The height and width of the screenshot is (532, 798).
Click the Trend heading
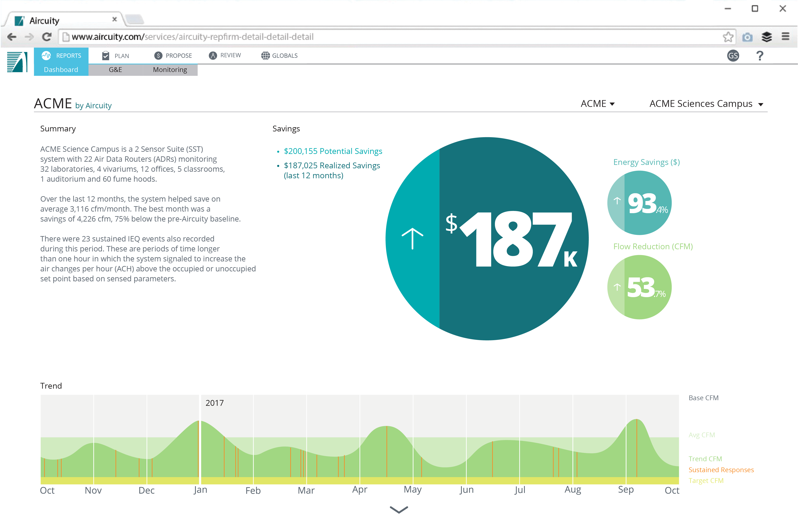[51, 386]
